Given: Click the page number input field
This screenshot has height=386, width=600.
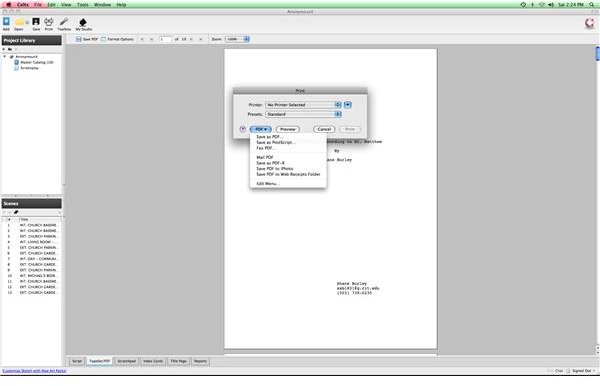Looking at the screenshot, I should [165, 39].
